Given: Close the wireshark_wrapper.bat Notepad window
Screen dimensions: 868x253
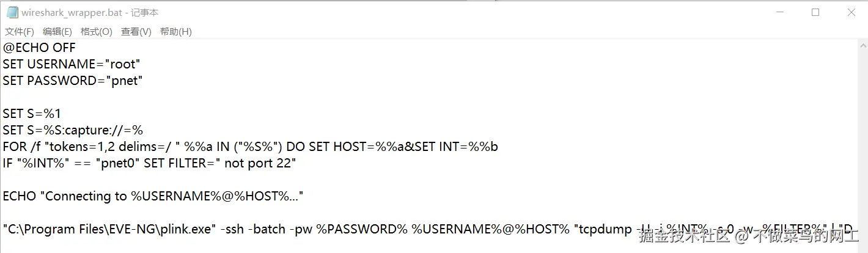Looking at the screenshot, I should coord(851,12).
